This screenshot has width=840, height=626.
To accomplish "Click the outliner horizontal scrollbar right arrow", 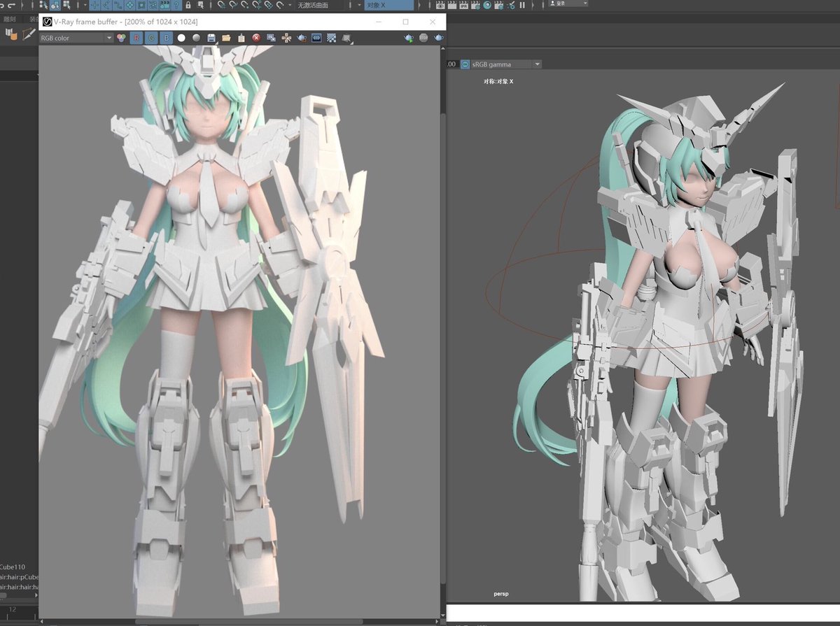I will [x=35, y=595].
